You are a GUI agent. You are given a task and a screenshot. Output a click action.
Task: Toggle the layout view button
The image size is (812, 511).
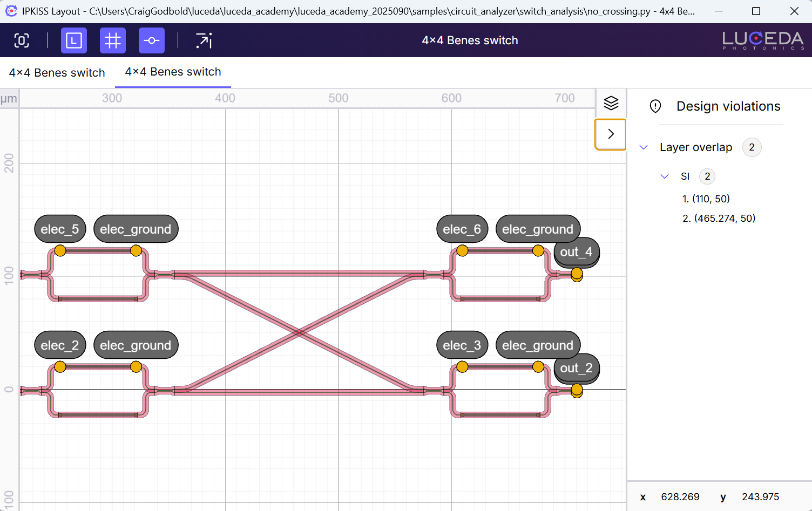[74, 40]
